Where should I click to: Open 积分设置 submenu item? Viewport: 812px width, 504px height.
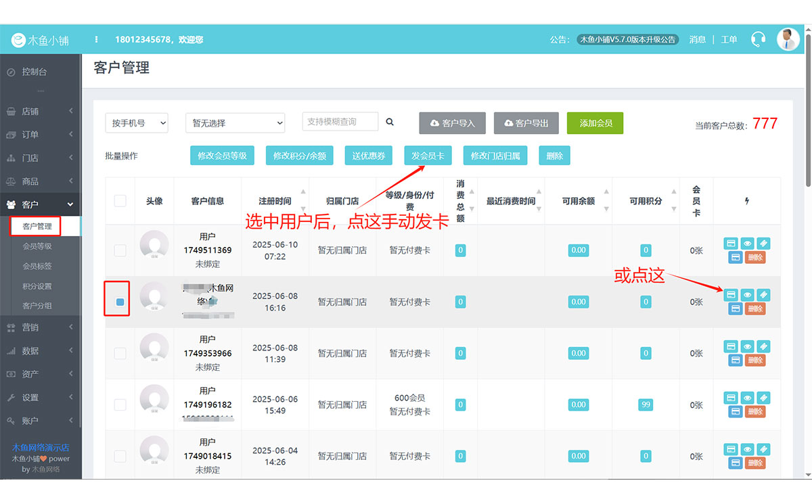[37, 286]
